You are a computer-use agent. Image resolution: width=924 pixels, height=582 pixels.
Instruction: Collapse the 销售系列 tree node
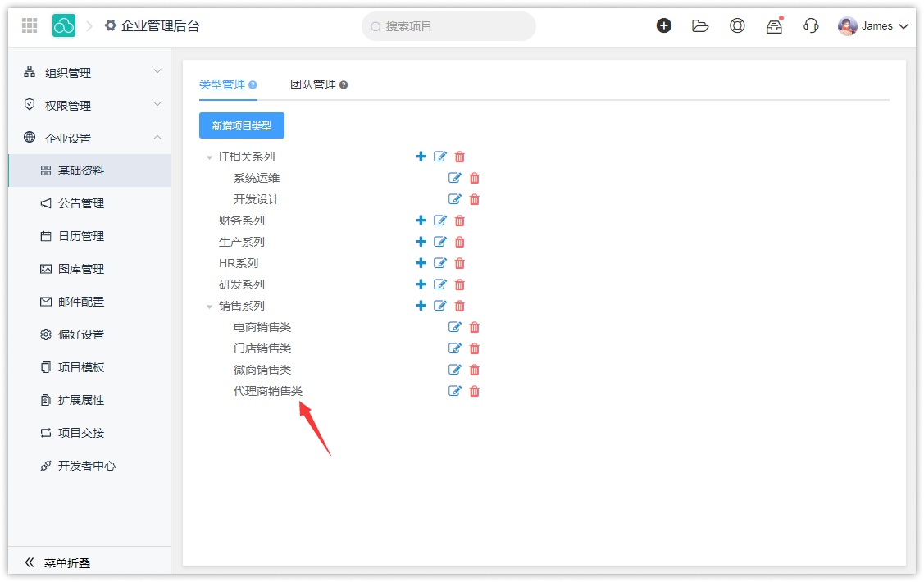209,307
